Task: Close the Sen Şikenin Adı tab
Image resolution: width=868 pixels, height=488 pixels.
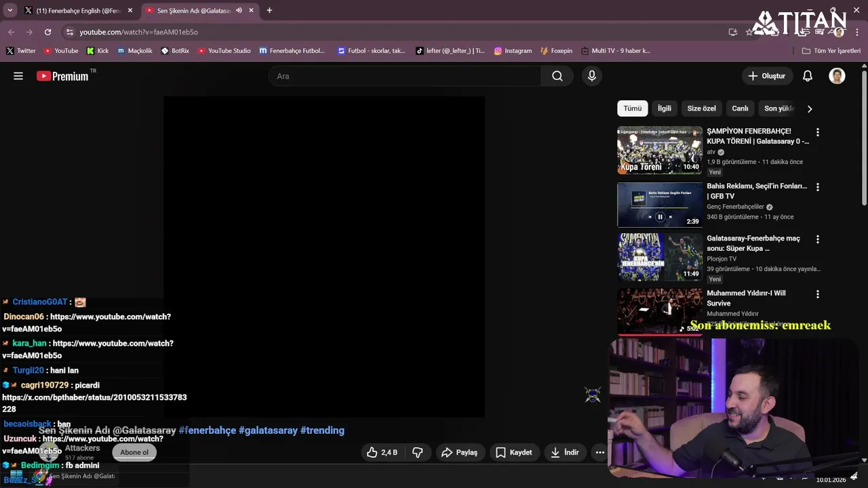Action: [x=252, y=10]
